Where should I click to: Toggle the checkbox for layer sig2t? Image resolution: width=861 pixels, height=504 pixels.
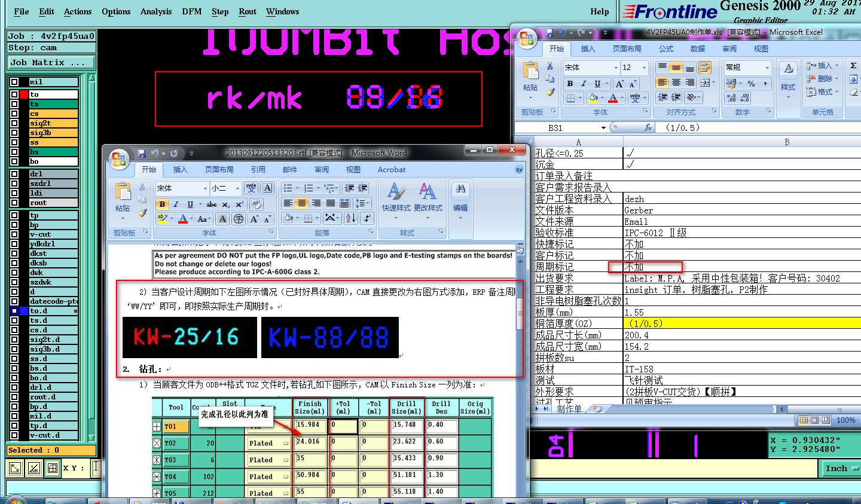click(x=14, y=123)
